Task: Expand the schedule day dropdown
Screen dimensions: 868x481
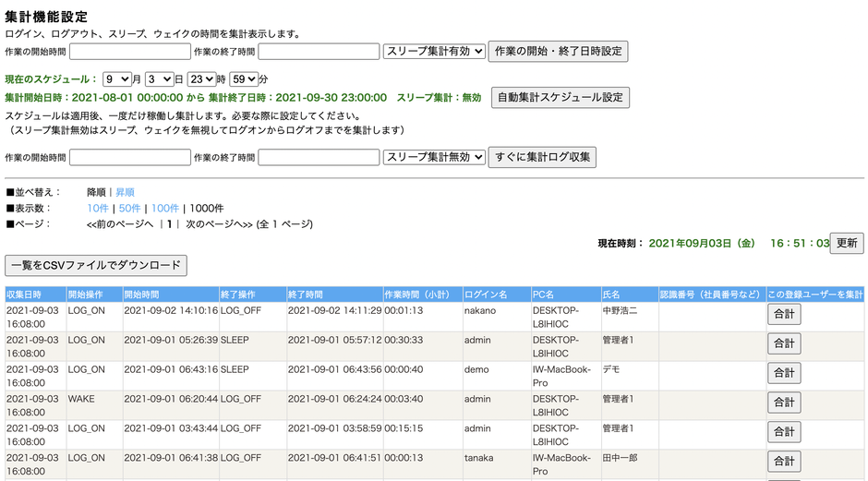Action: [x=159, y=79]
